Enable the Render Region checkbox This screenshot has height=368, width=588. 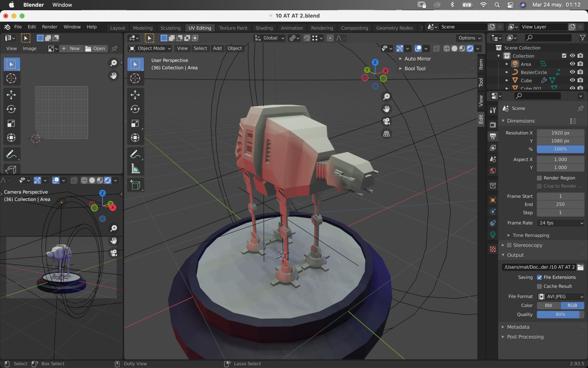(x=539, y=178)
